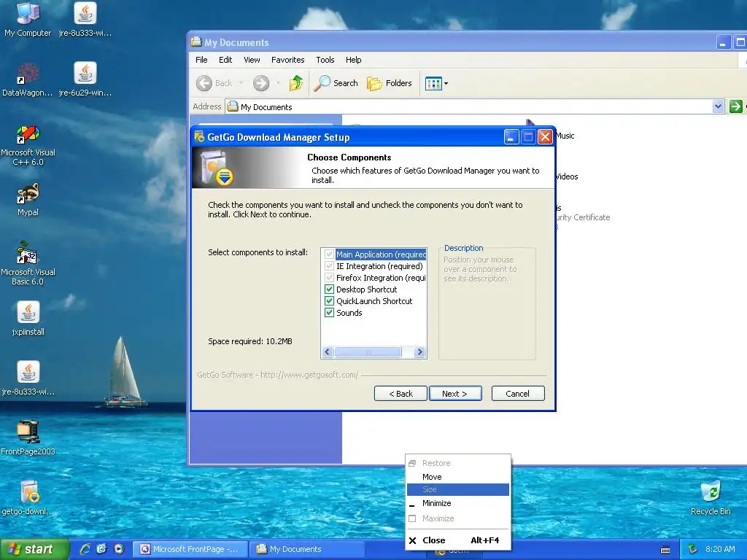Switch to Microsoft FrontPage taskbar button

coord(190,549)
